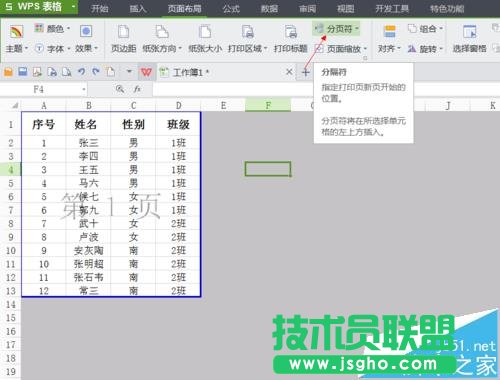This screenshot has width=500, height=380.
Task: Open the 旋转 rotate dropdown
Action: tap(426, 49)
